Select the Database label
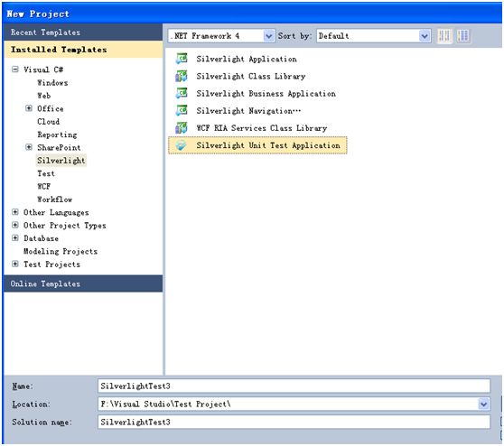 pos(41,238)
